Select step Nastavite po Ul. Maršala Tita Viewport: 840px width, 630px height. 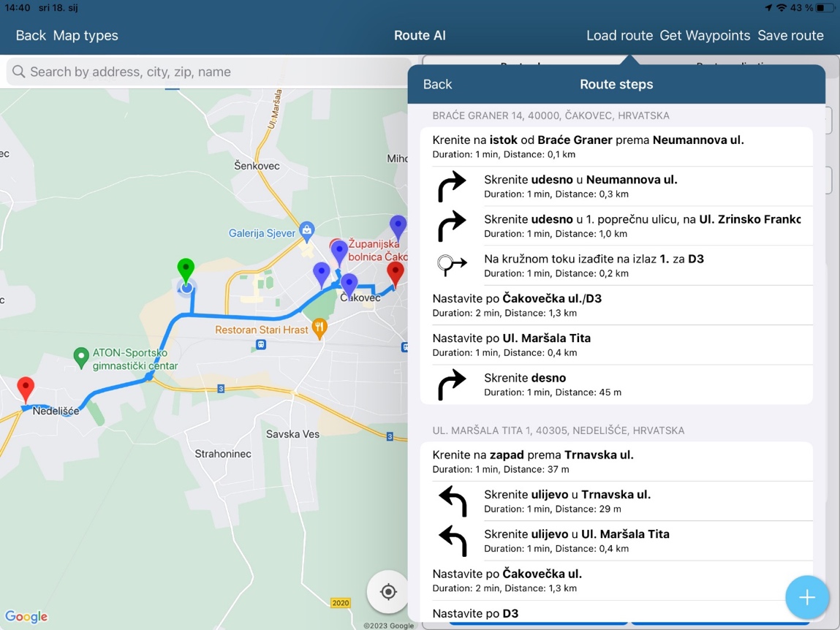click(x=616, y=344)
